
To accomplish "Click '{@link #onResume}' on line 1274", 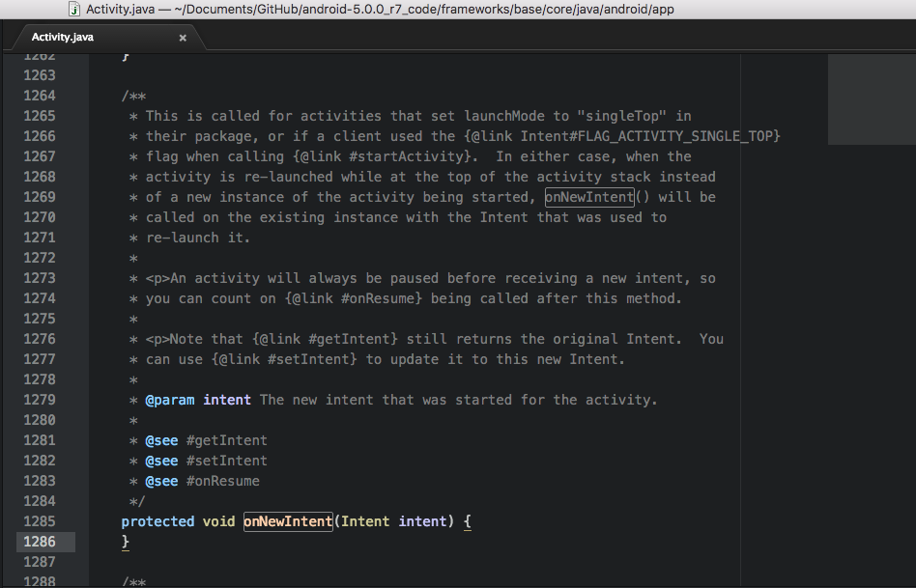I will pyautogui.click(x=354, y=298).
